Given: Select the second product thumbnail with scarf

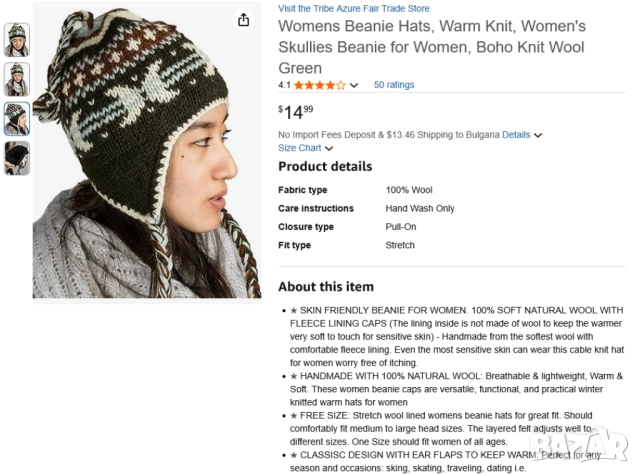Looking at the screenshot, I should (x=17, y=79).
